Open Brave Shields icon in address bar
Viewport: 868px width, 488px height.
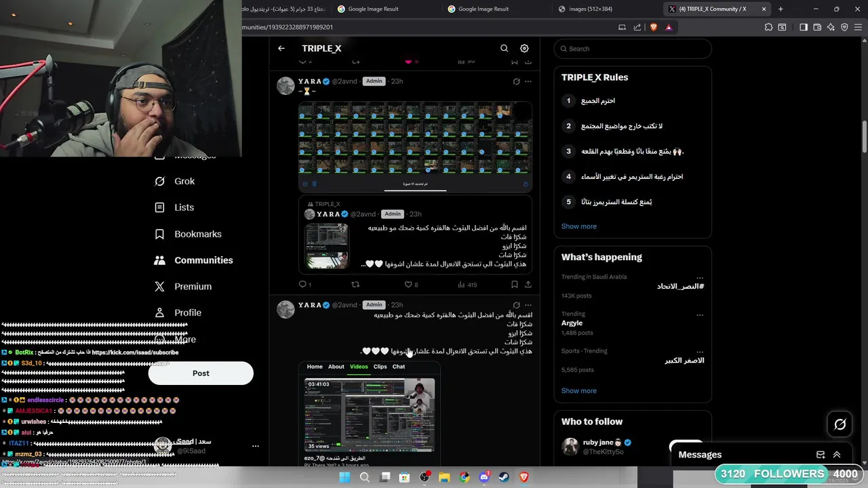pos(654,27)
